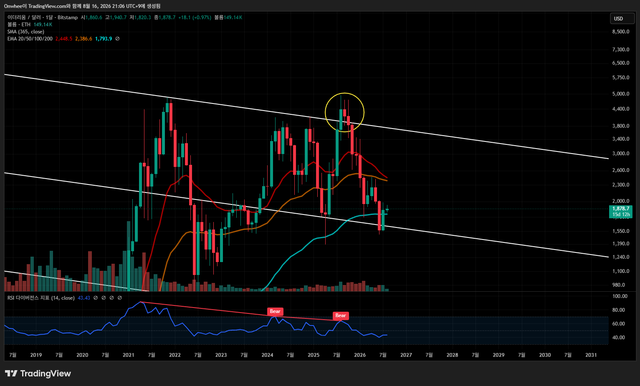Select the SMA (365, close) indicator legend
The height and width of the screenshot is (386, 640).
[x=25, y=31]
